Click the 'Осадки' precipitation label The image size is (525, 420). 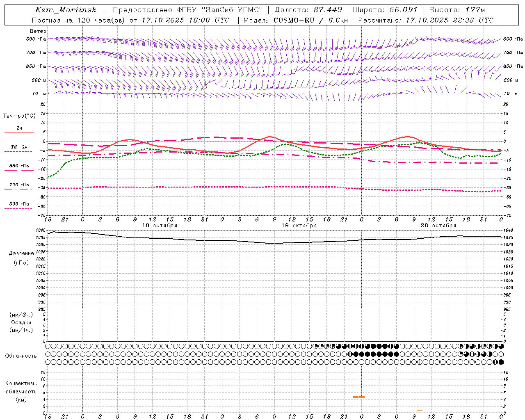point(21,322)
